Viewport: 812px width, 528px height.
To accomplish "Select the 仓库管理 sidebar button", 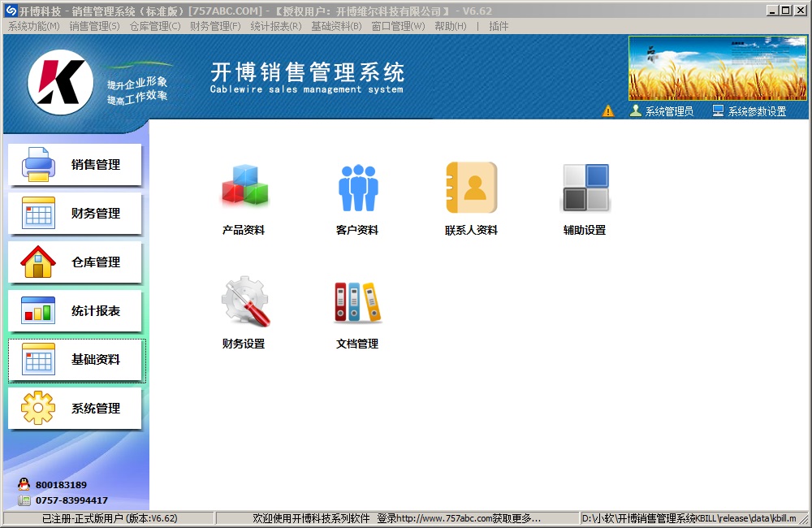I will pos(75,262).
